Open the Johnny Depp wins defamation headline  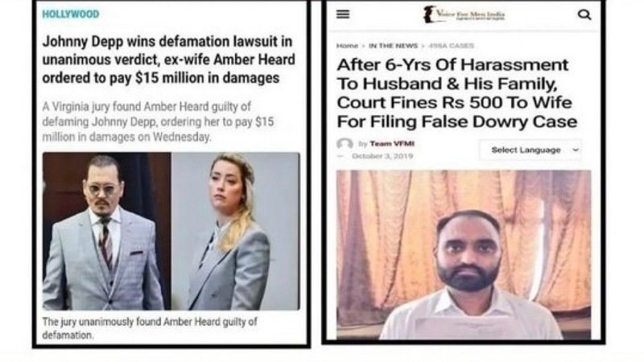pyautogui.click(x=168, y=60)
